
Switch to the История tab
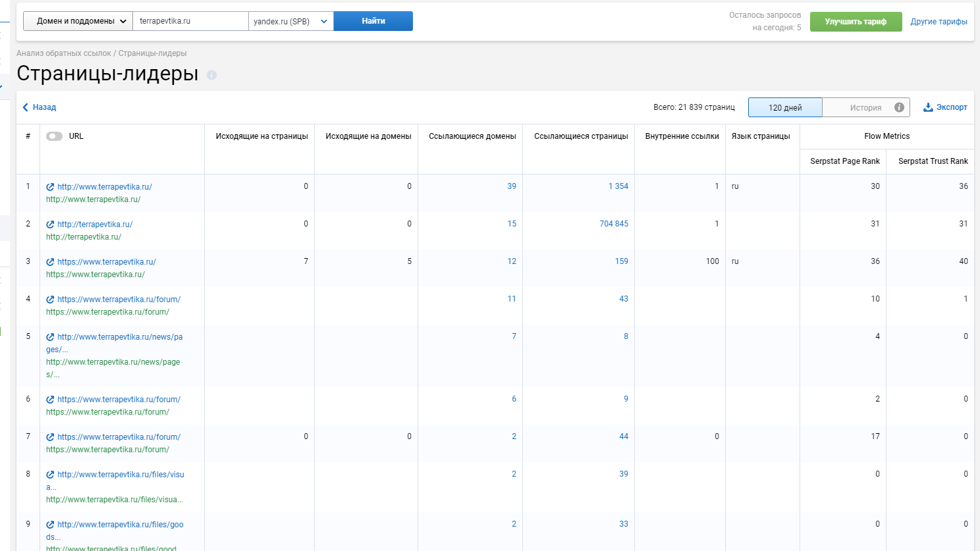[x=865, y=107]
